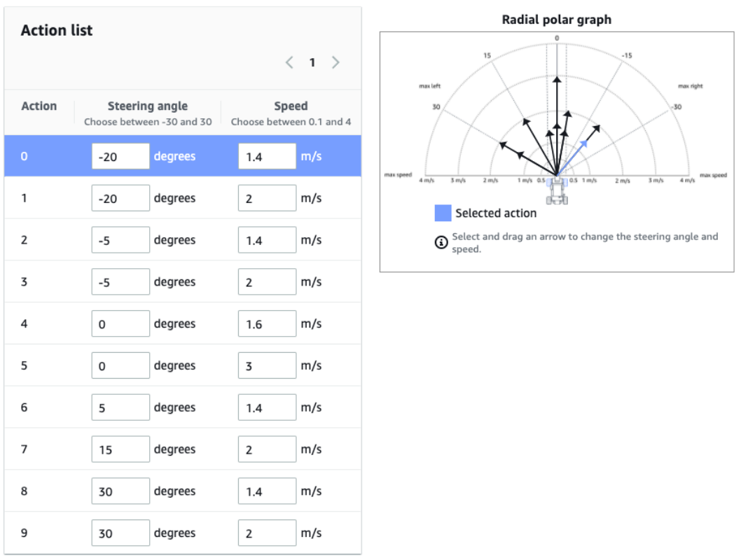Click steering angle field for action 0

[x=120, y=156]
